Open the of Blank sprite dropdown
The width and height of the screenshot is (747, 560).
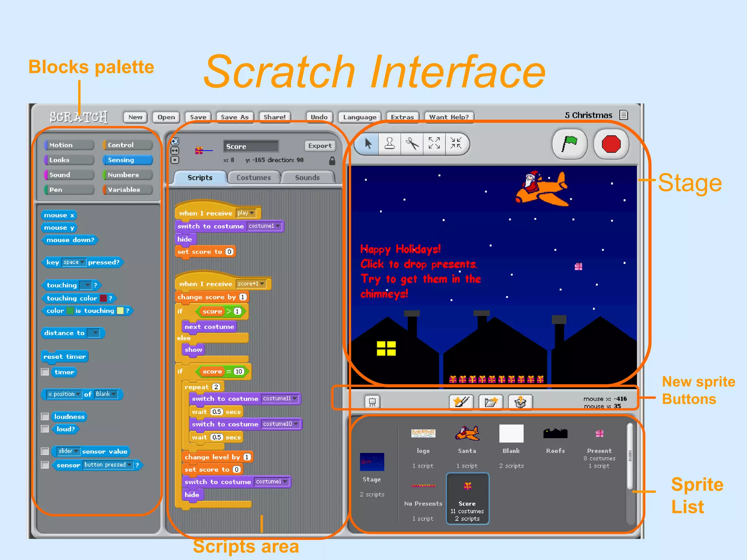click(106, 394)
